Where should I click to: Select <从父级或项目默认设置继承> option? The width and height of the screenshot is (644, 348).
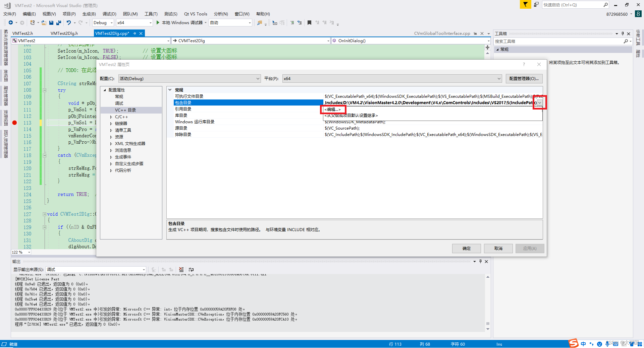click(351, 116)
